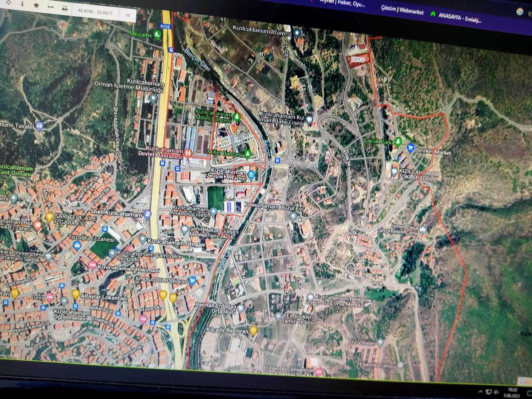
Task: Click the Kızılcahamam İtfaiyesi marker pin
Action: (x=297, y=33)
